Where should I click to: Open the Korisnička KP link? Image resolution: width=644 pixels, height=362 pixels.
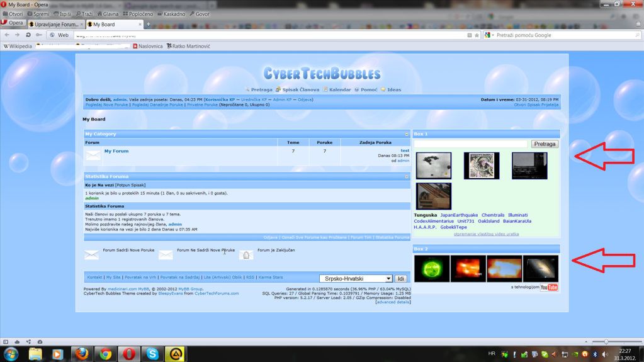[x=220, y=99]
